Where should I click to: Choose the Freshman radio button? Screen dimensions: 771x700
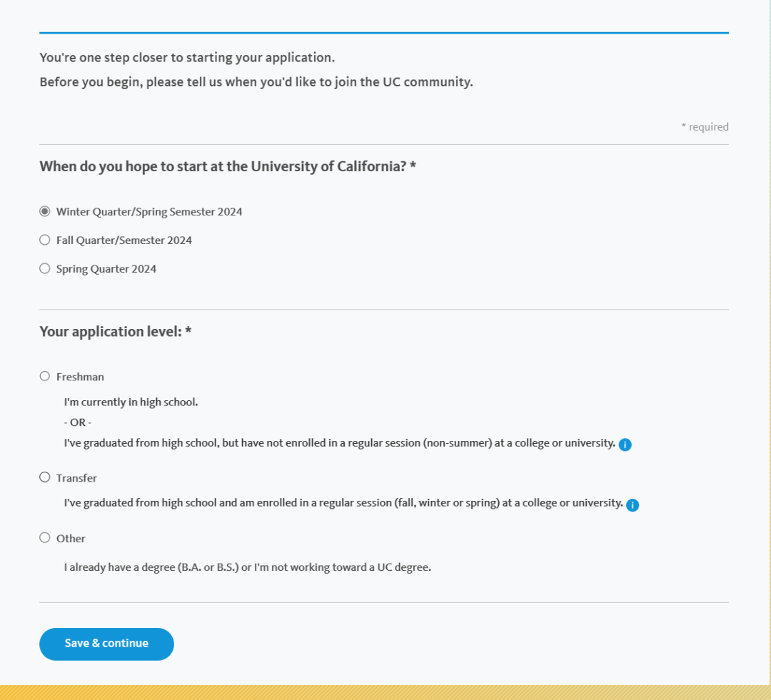(45, 376)
